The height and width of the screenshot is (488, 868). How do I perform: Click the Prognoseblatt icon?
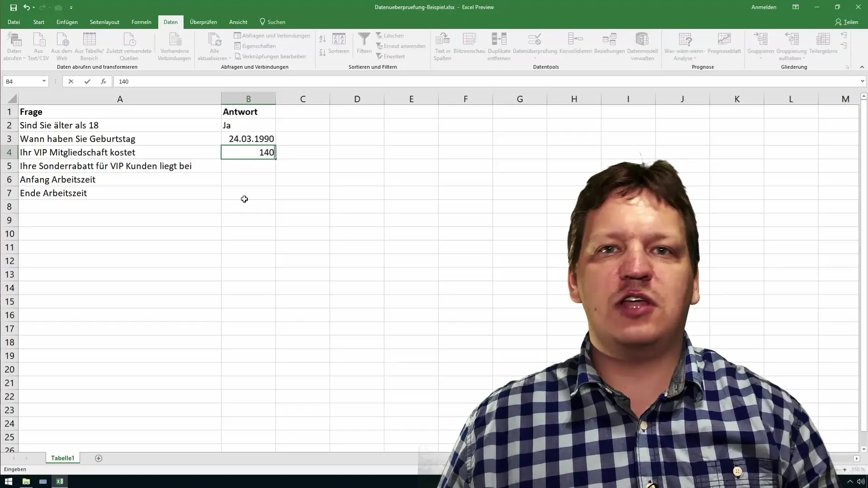coord(724,43)
